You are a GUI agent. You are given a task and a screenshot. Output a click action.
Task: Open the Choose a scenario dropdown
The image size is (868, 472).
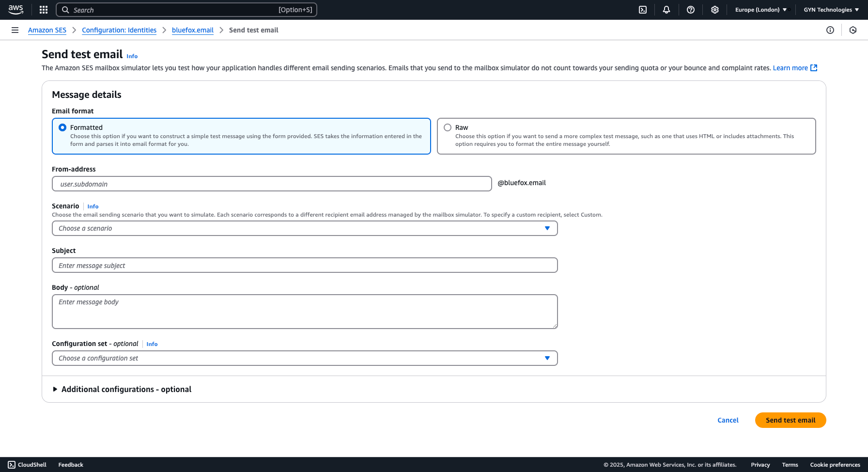[305, 228]
